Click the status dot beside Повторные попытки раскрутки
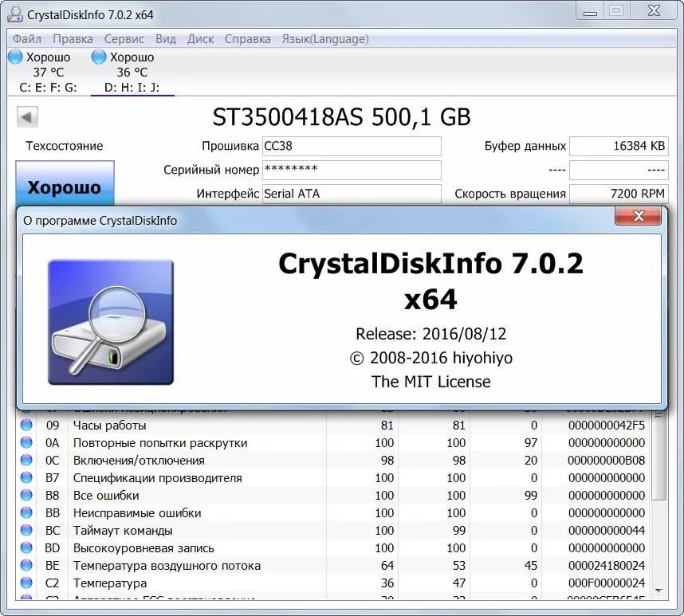The image size is (684, 616). tap(24, 442)
